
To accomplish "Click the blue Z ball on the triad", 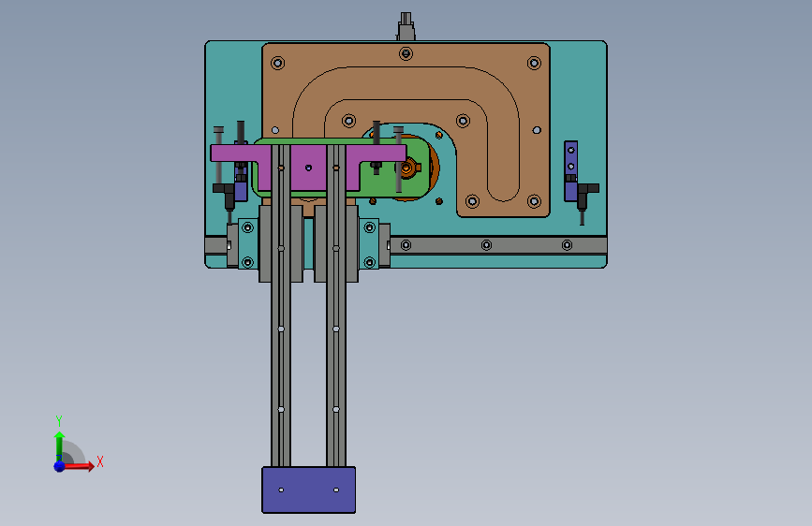I will tap(60, 466).
